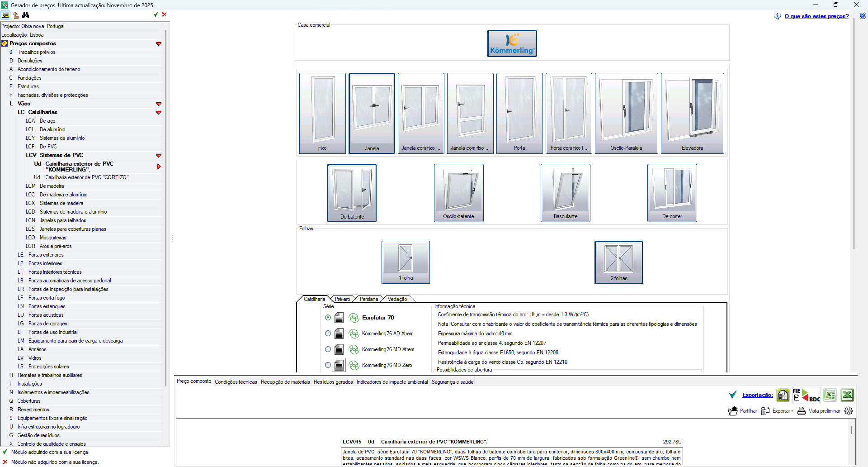Collapse the Preços compostos tree arrow
The height and width of the screenshot is (467, 868).
(159, 44)
